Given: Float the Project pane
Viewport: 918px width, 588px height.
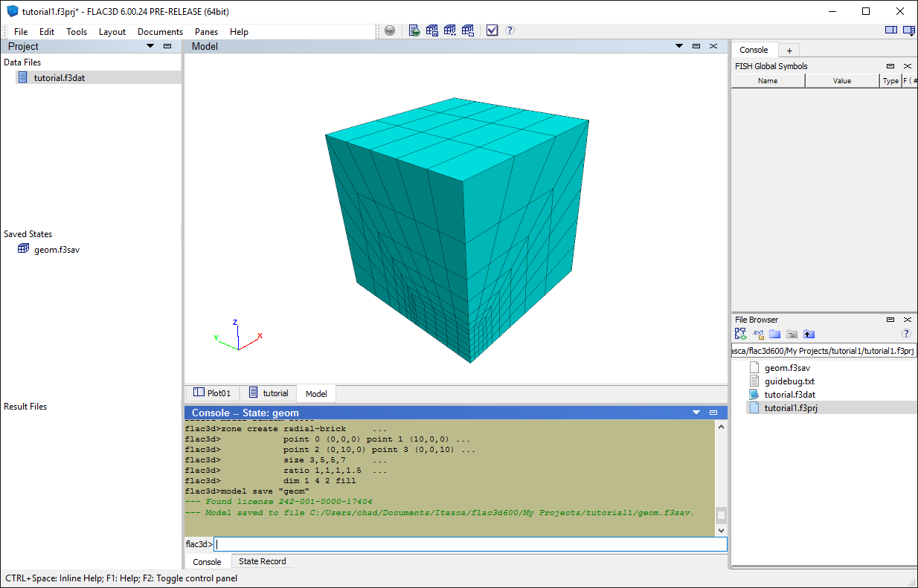Looking at the screenshot, I should tap(167, 46).
